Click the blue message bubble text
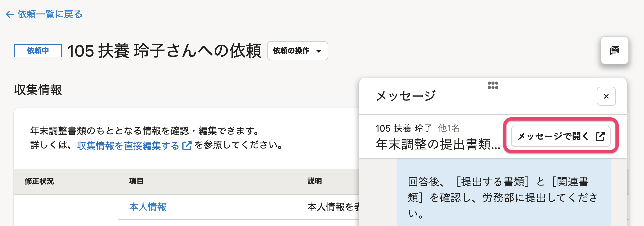644x226 pixels. click(503, 197)
